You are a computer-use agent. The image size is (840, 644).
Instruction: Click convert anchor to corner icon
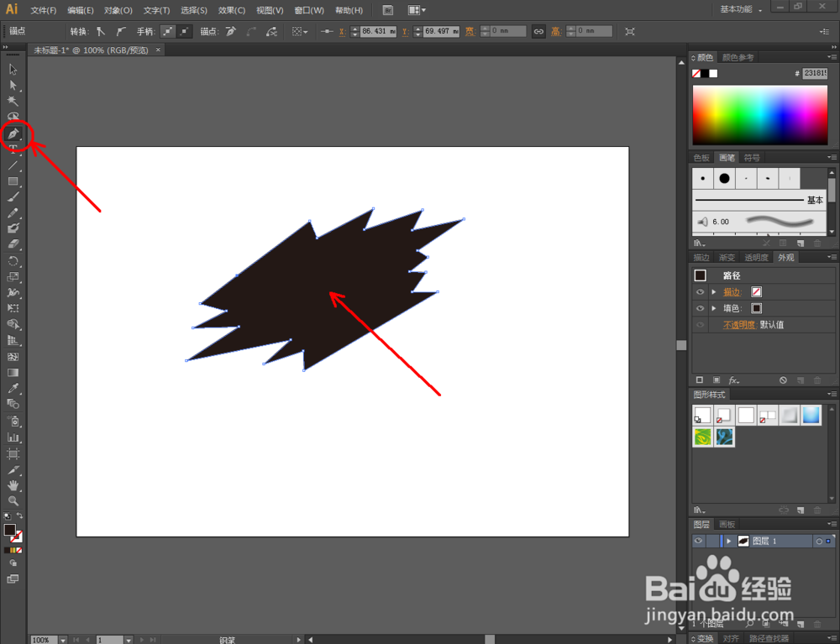[101, 32]
